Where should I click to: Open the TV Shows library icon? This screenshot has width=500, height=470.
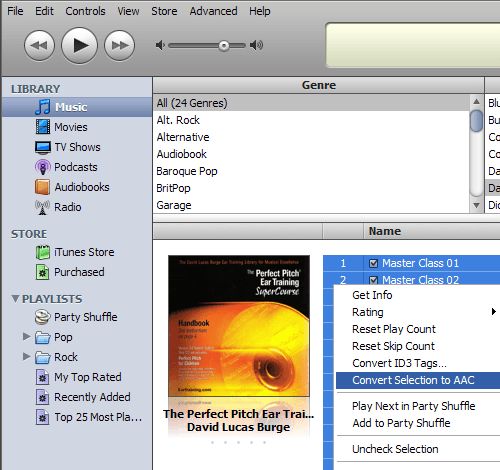click(43, 147)
